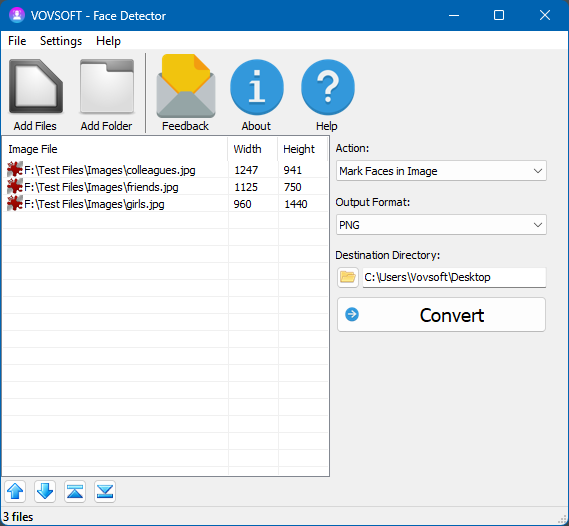Screen dimensions: 569x526
Task: Open the File menu
Action: tap(17, 41)
